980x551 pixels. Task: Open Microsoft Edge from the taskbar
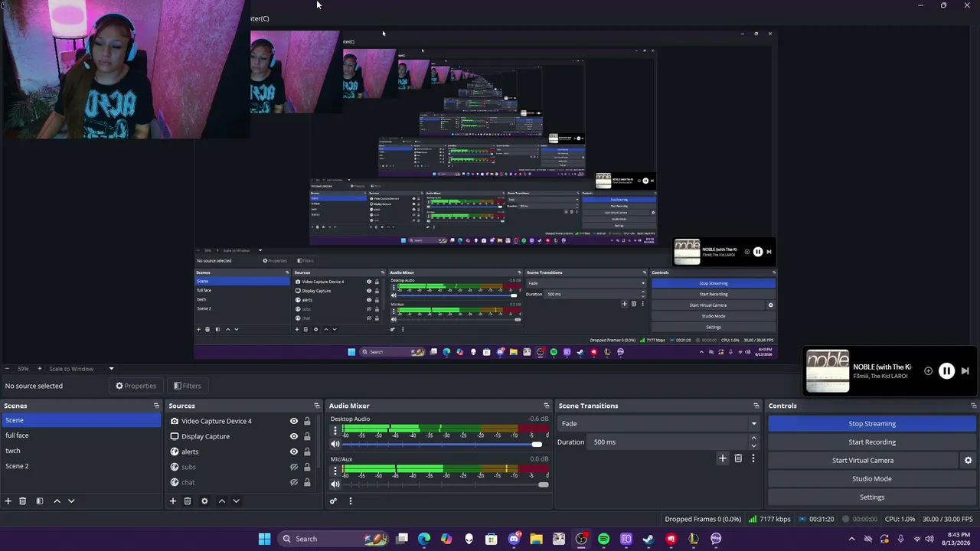(424, 539)
